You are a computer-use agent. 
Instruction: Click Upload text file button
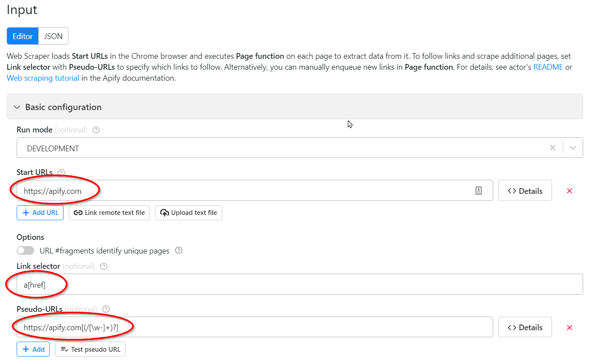(x=189, y=213)
